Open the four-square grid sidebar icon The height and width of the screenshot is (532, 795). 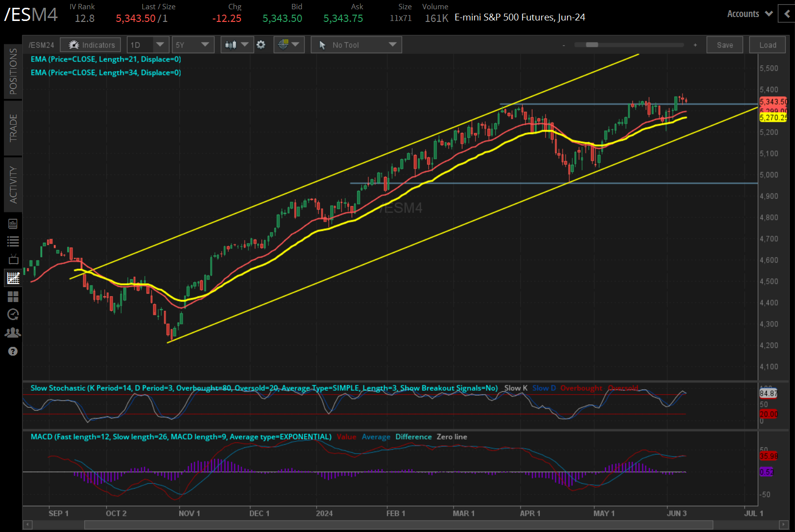click(13, 297)
